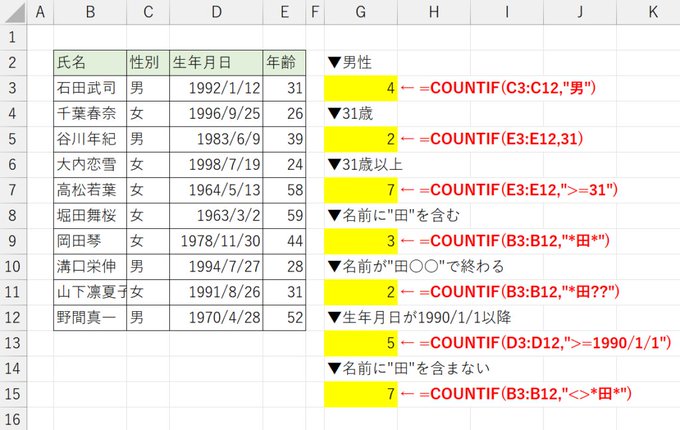Click the ▼生年月日が1990/1/1以降 label

(x=419, y=318)
